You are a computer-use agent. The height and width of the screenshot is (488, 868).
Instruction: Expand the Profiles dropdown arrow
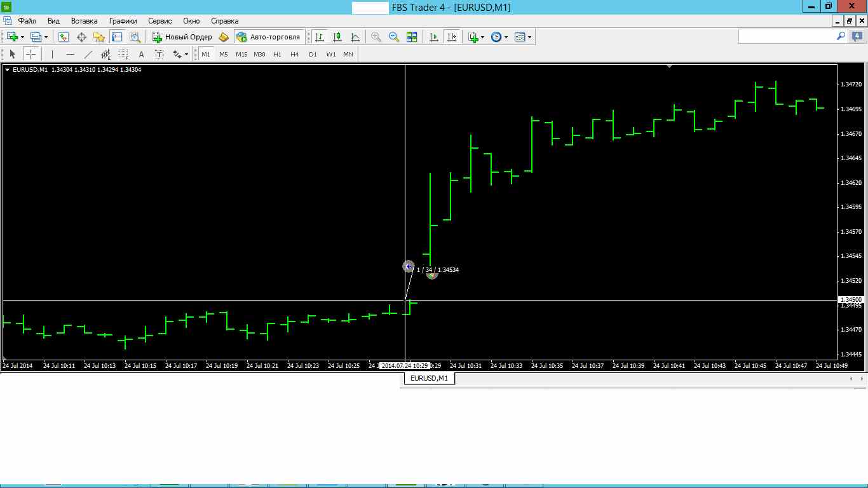[46, 37]
